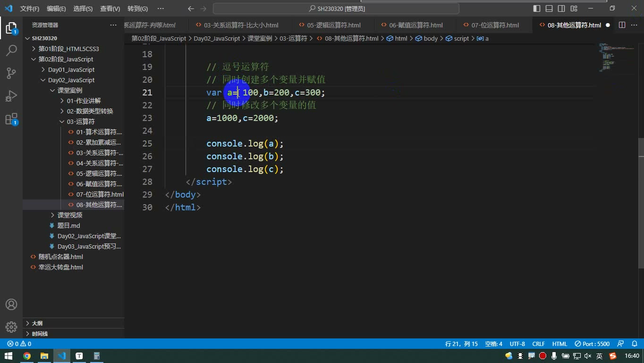Click the HTML language mode in status bar
Viewport: 644px width, 363px height.
(559, 344)
